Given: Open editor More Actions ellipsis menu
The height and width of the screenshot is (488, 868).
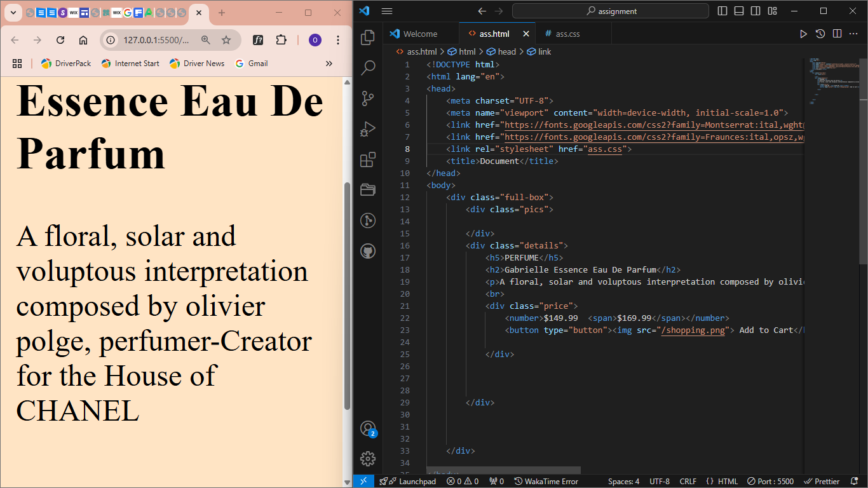Looking at the screenshot, I should tap(854, 34).
